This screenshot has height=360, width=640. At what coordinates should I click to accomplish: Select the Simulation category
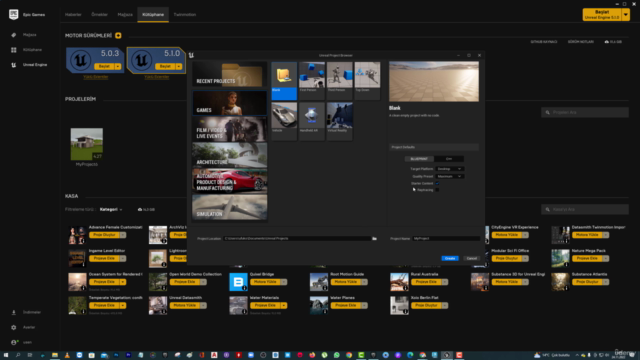point(230,207)
